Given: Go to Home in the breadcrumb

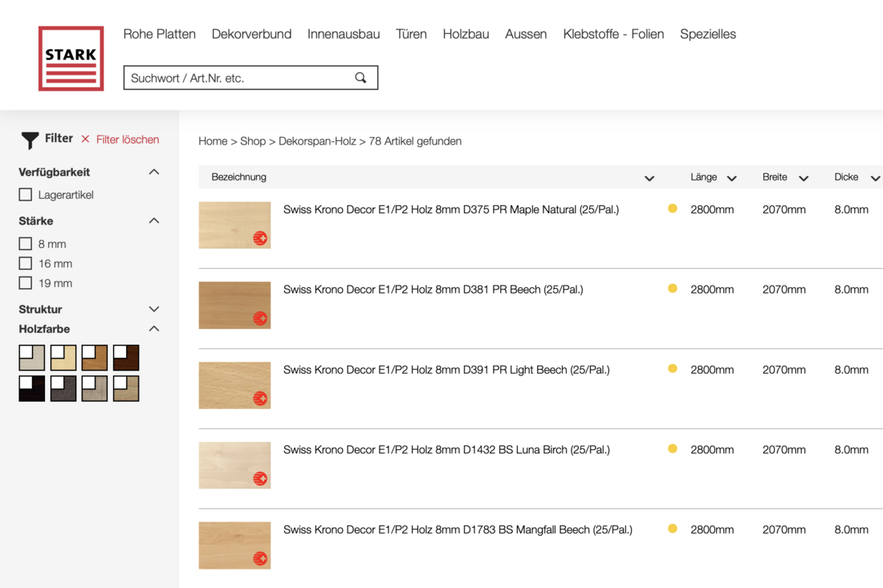Looking at the screenshot, I should [x=213, y=141].
